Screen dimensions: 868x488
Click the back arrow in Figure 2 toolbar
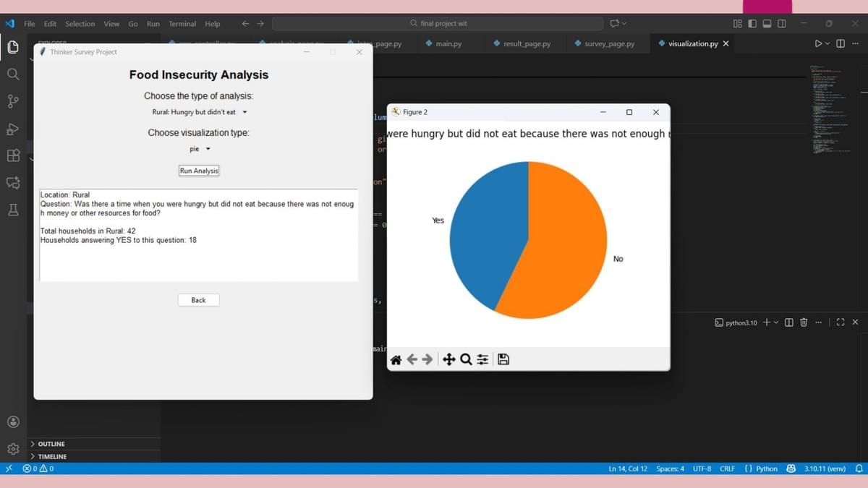[x=412, y=359]
